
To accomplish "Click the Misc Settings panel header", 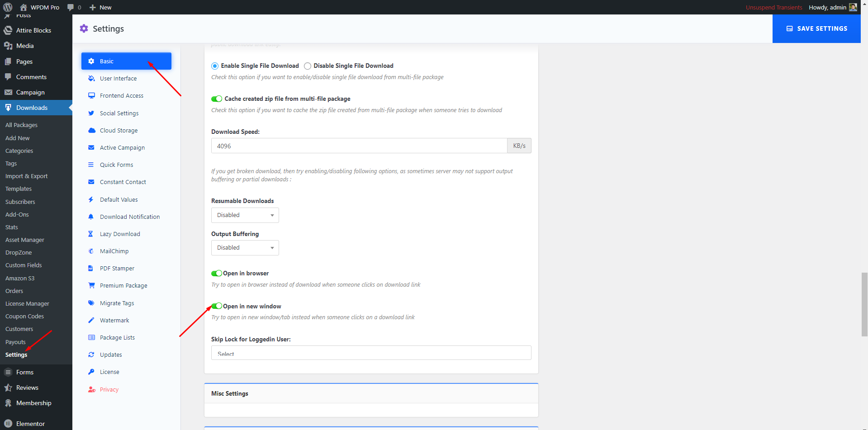I will coord(371,393).
